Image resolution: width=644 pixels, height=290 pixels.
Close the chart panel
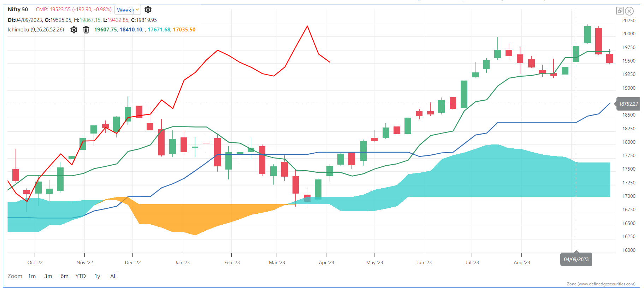coord(629,11)
